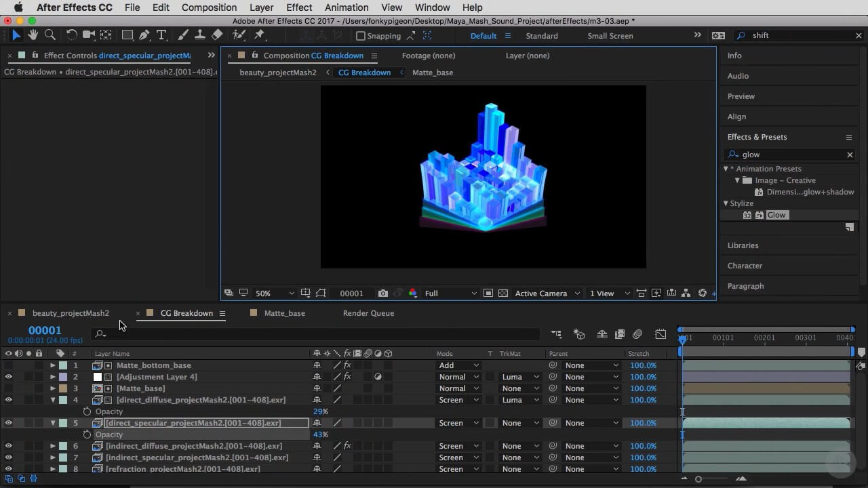Select the Rotation tool
868x488 pixels.
pyautogui.click(x=71, y=35)
